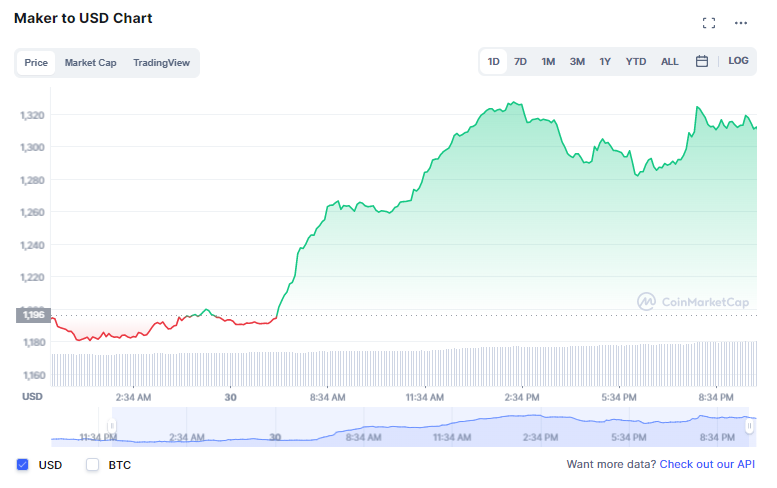Toggle the LOG scale option
This screenshot has height=488, width=777.
pyautogui.click(x=738, y=61)
